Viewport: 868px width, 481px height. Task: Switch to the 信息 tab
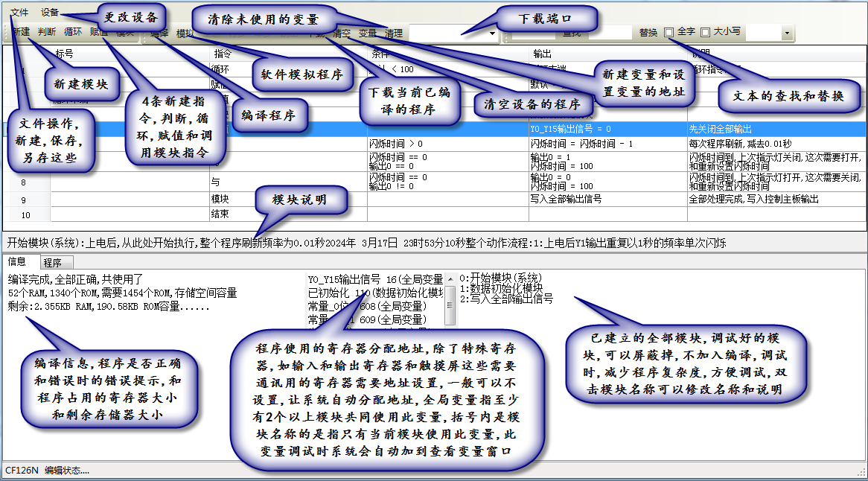(x=17, y=262)
